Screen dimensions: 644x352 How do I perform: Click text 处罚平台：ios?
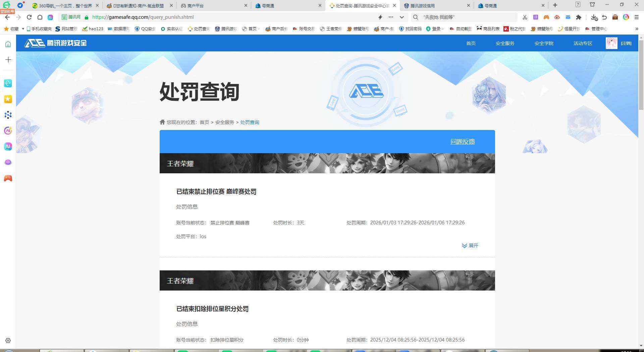click(191, 236)
